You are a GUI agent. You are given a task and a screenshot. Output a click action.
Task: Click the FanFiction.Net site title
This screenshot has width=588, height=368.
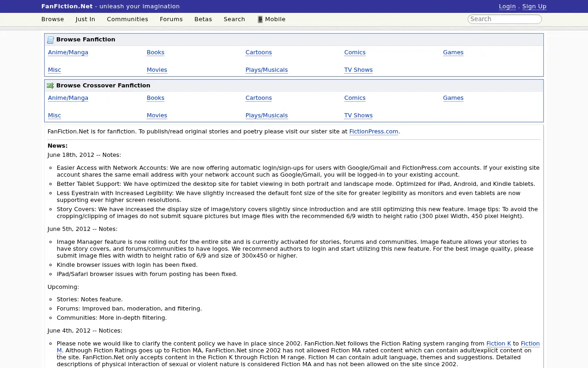pyautogui.click(x=67, y=6)
